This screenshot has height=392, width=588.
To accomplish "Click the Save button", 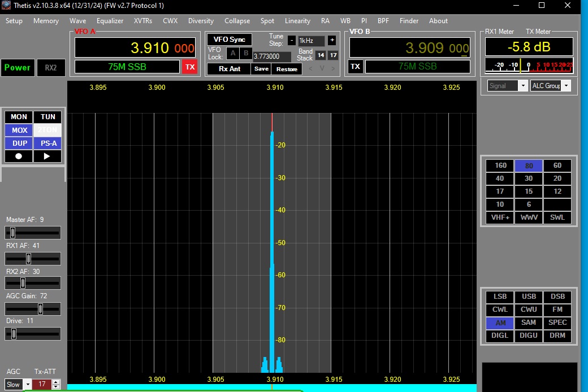I will coord(261,69).
